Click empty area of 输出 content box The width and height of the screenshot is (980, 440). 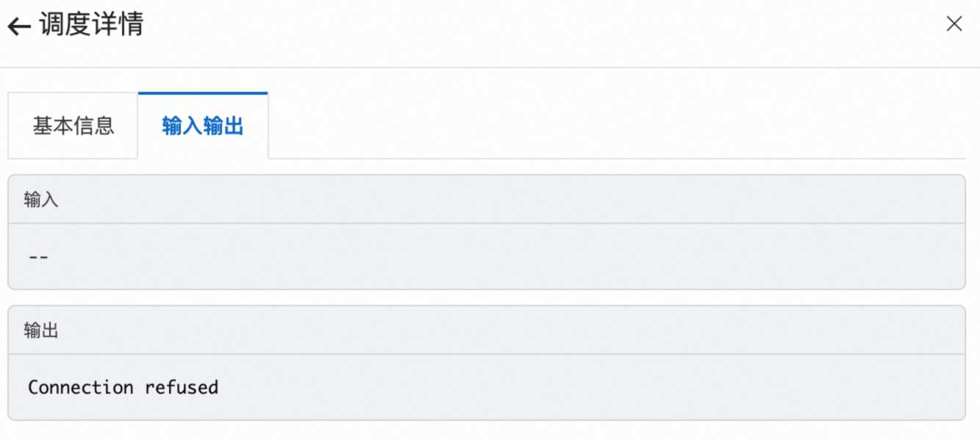(x=588, y=387)
